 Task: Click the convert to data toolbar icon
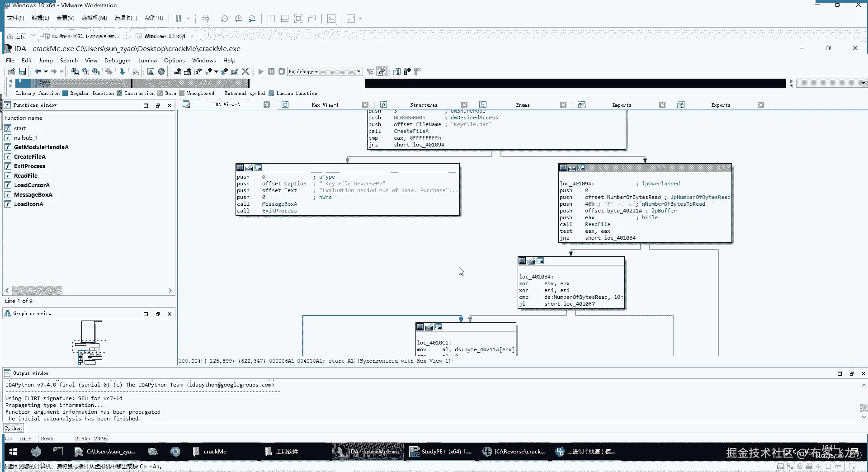click(188, 71)
